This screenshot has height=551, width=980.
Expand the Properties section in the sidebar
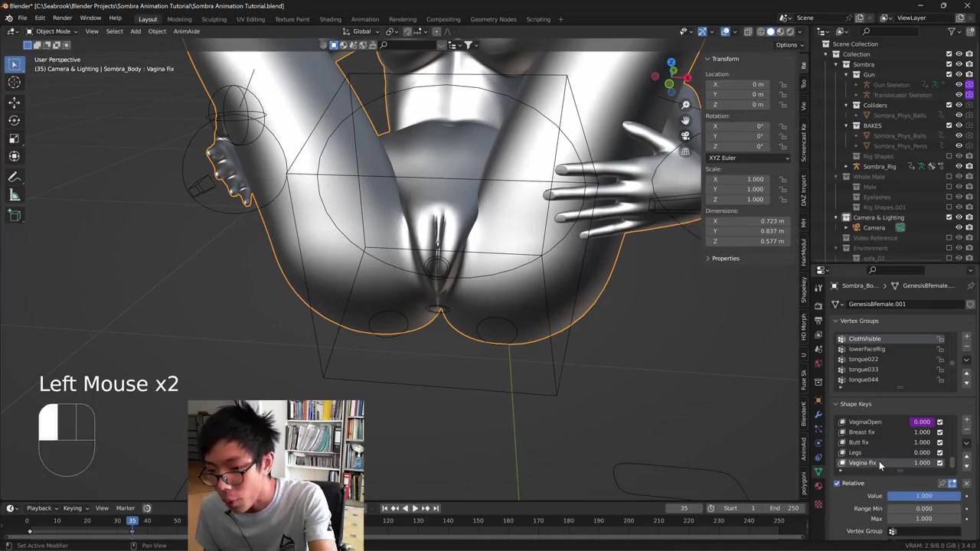coord(725,258)
